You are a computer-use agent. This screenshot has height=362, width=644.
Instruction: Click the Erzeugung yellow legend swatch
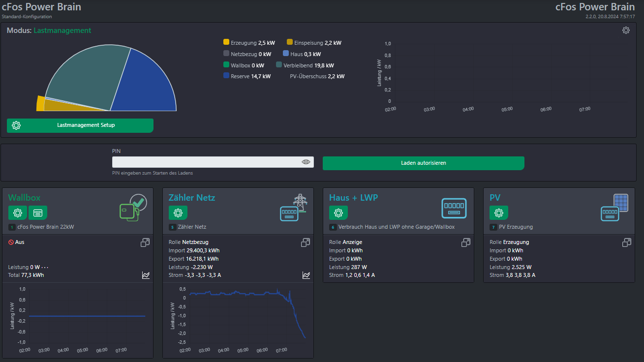(x=226, y=43)
